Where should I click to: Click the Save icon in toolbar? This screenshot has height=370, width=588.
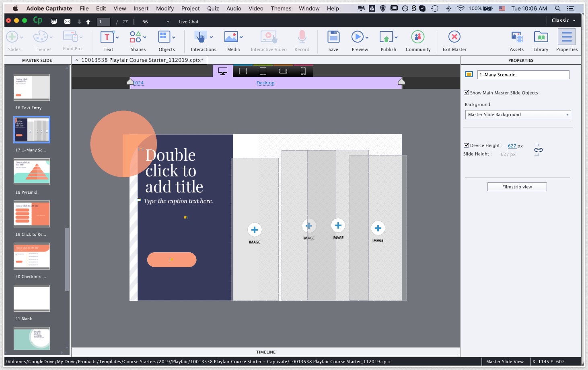333,37
